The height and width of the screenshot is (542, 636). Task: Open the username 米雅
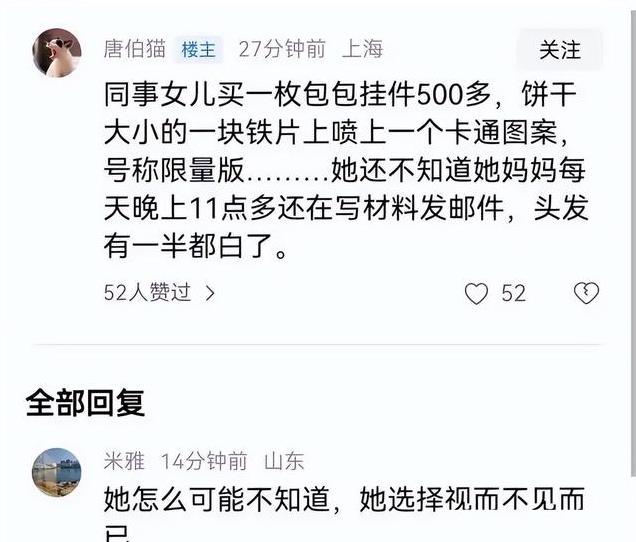124,461
